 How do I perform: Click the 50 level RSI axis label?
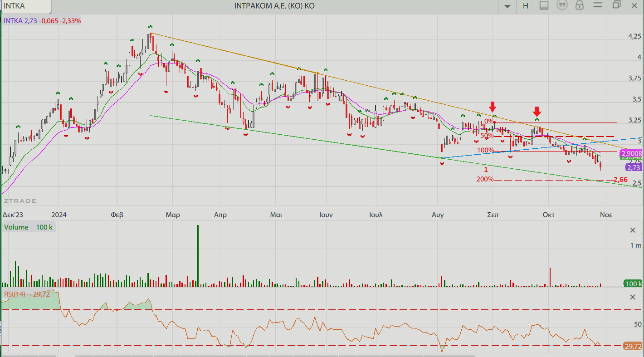click(638, 324)
